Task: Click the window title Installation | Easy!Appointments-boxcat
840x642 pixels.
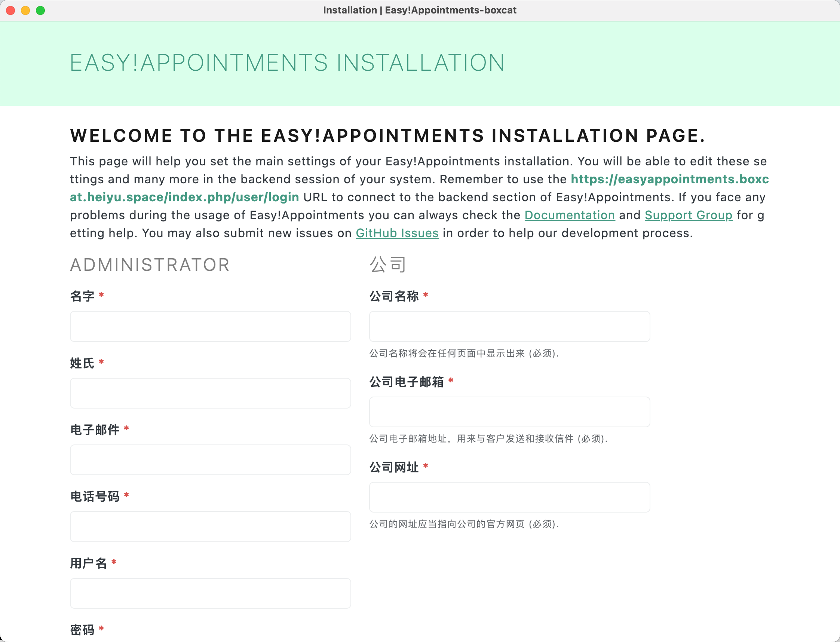Action: [420, 10]
